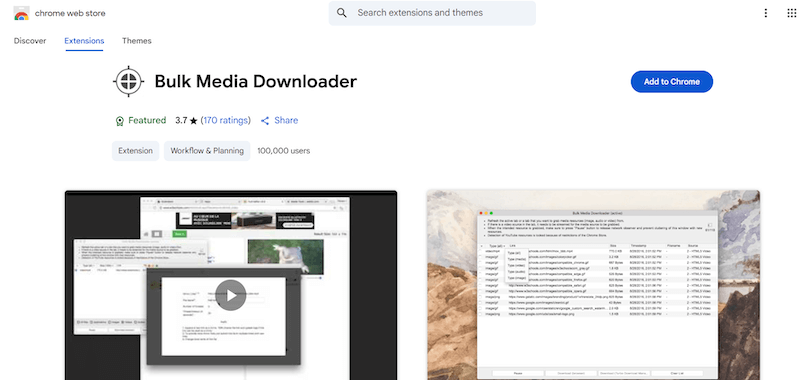This screenshot has height=380, width=800.
Task: Click the 3.7 rating value
Action: pyautogui.click(x=181, y=120)
